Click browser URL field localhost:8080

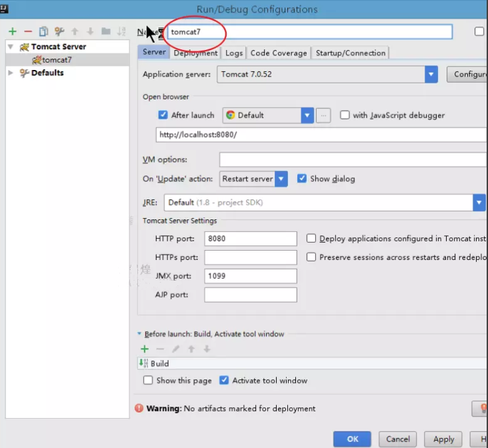point(321,135)
